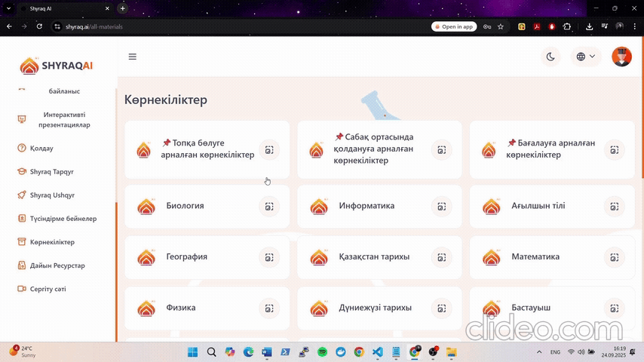Toggle dark mode with moon icon
Viewport: 644px width, 362px height.
click(x=550, y=57)
